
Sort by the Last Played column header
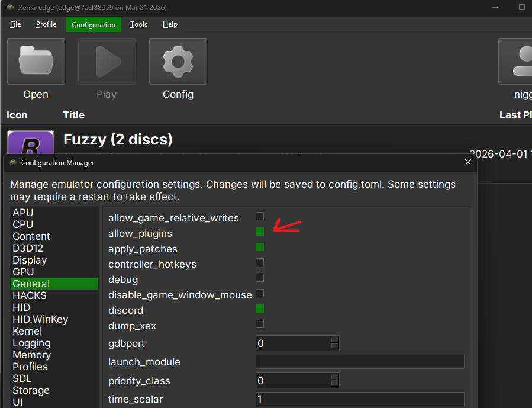tap(515, 115)
